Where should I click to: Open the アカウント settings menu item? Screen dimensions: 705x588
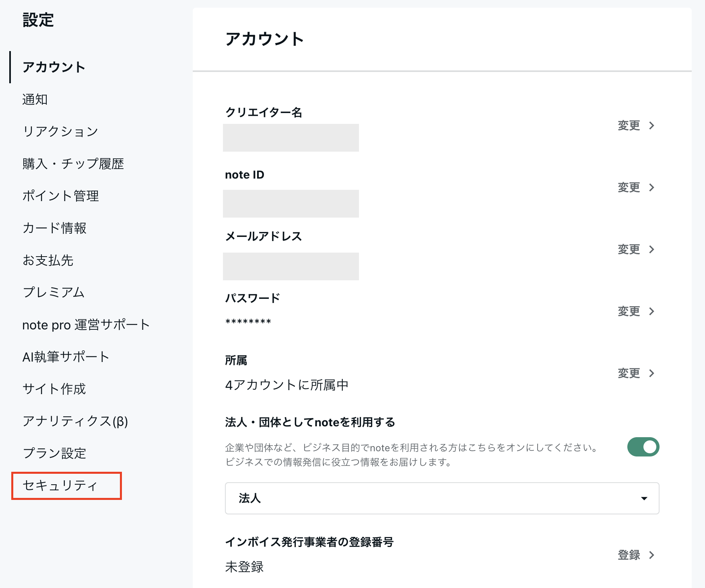tap(54, 67)
